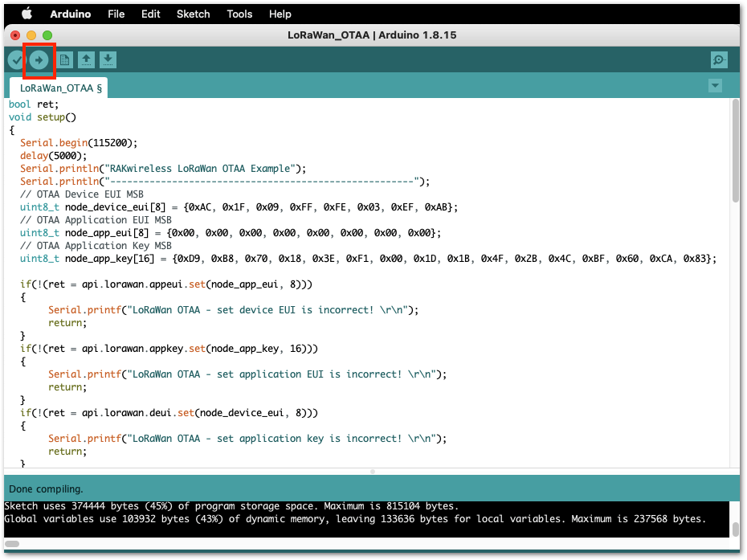The width and height of the screenshot is (747, 560).
Task: Click the '// OTAA Device EUI MSB' comment
Action: tap(81, 194)
